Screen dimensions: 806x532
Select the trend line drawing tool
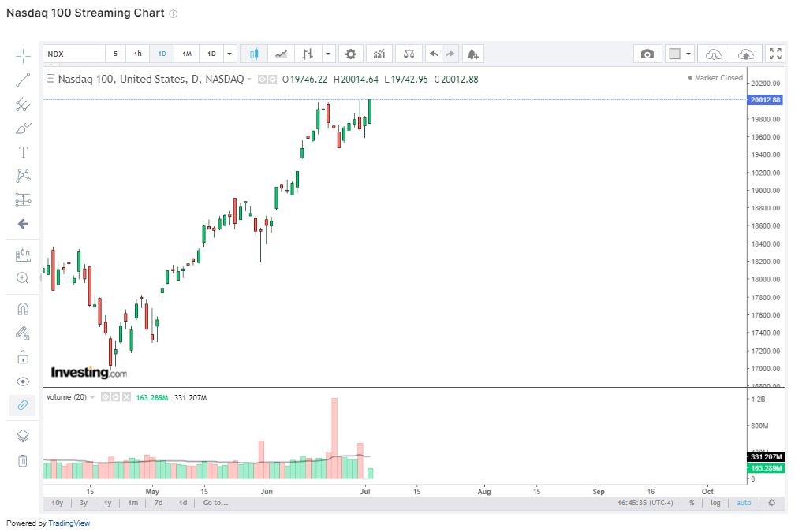(23, 80)
